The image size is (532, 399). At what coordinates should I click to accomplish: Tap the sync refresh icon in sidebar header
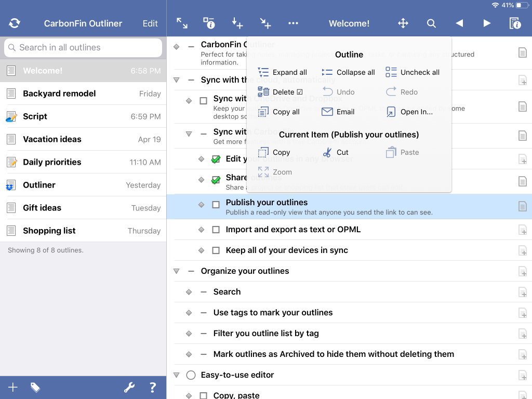click(x=15, y=23)
